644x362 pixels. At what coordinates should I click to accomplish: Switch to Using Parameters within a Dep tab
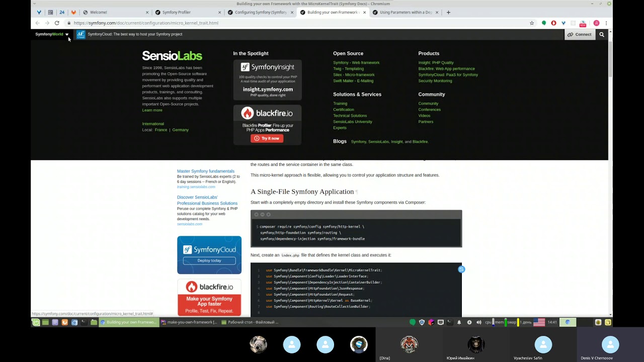[405, 12]
